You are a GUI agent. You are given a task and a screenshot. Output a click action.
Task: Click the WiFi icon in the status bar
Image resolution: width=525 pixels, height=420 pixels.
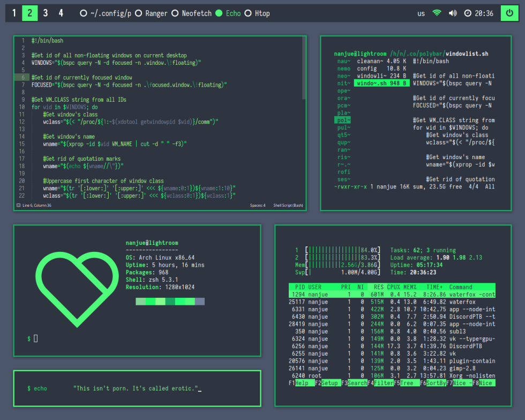coord(437,13)
